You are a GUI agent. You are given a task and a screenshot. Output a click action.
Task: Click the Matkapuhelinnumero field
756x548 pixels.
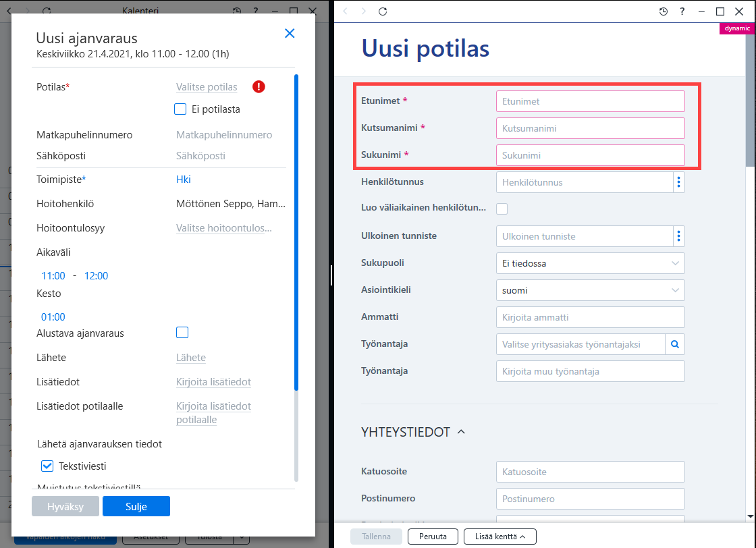click(x=224, y=135)
